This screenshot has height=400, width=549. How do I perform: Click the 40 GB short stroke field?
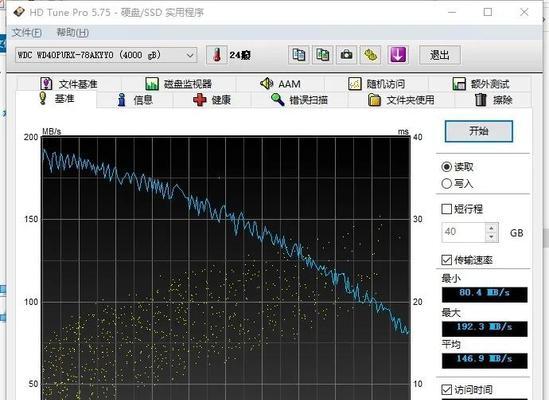pos(464,232)
